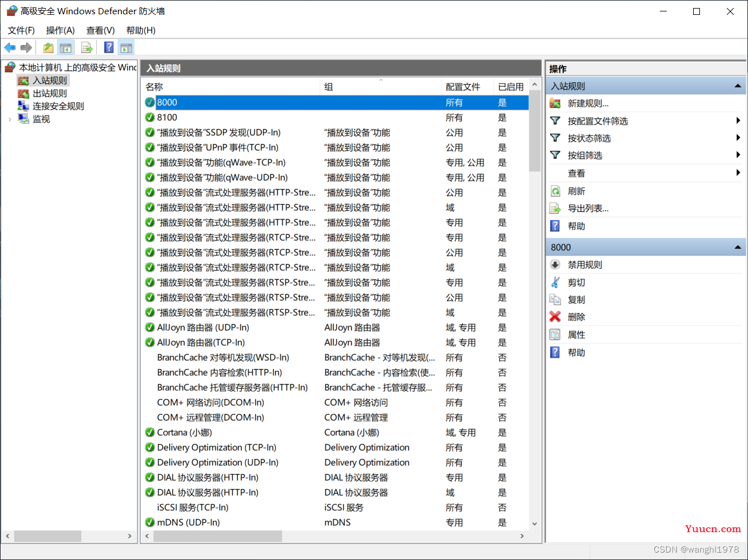
Task: Click the green check icon of rule 8100
Action: point(150,117)
